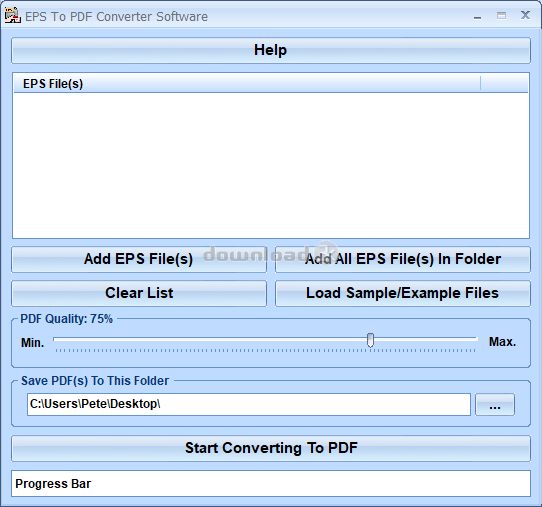Maximize the converter window

coord(501,16)
